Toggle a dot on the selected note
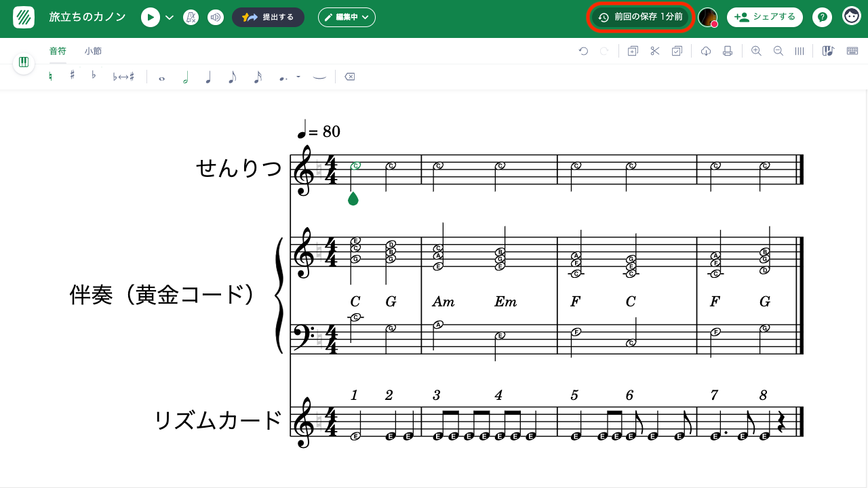868x488 pixels. [x=284, y=77]
